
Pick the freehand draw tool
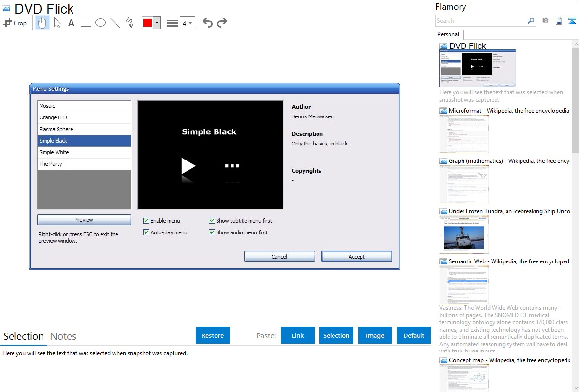[x=130, y=23]
